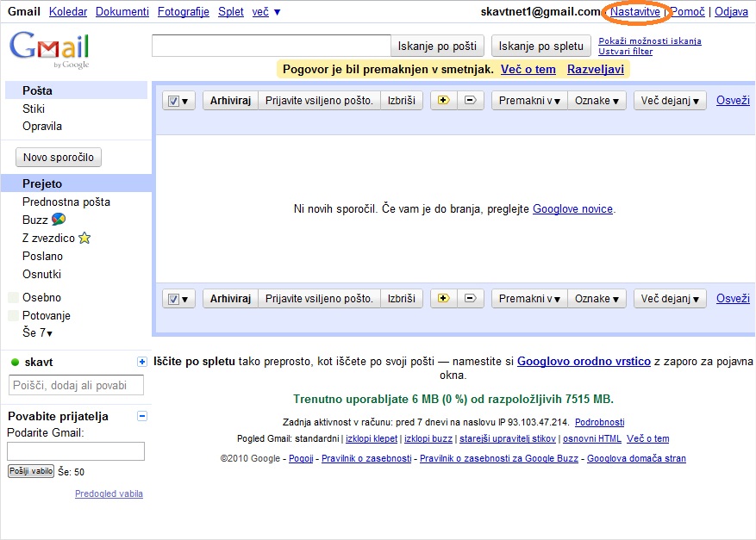Open the Koledar link in top bar

coord(68,11)
